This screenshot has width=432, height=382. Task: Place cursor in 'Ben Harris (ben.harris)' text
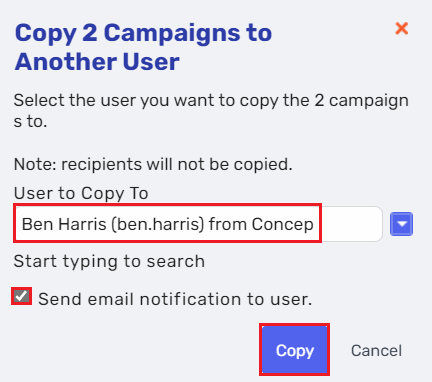113,224
